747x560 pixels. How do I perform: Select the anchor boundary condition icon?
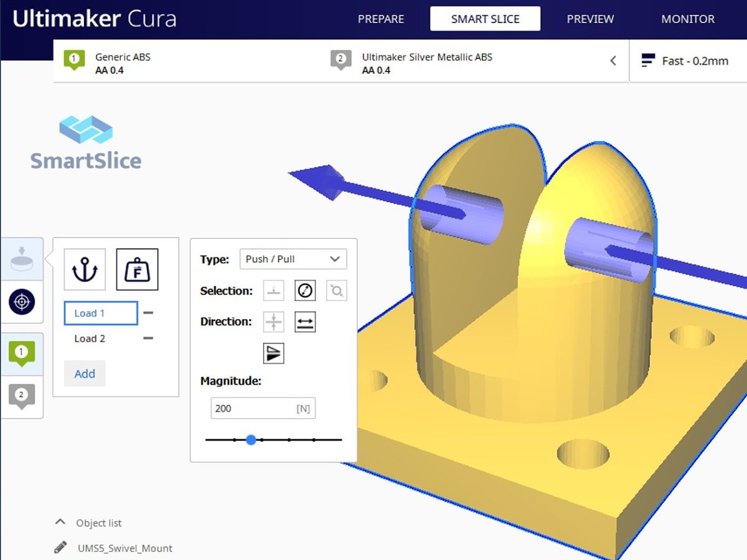(x=85, y=269)
